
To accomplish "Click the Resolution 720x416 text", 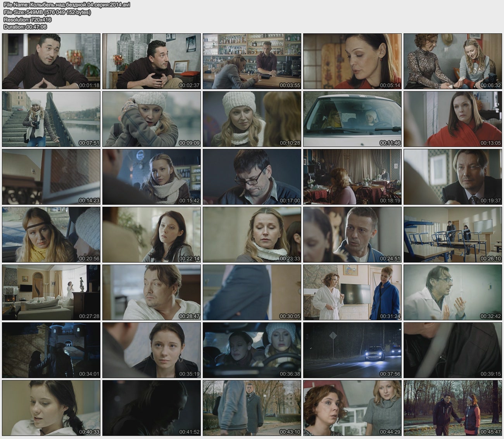I will point(28,19).
